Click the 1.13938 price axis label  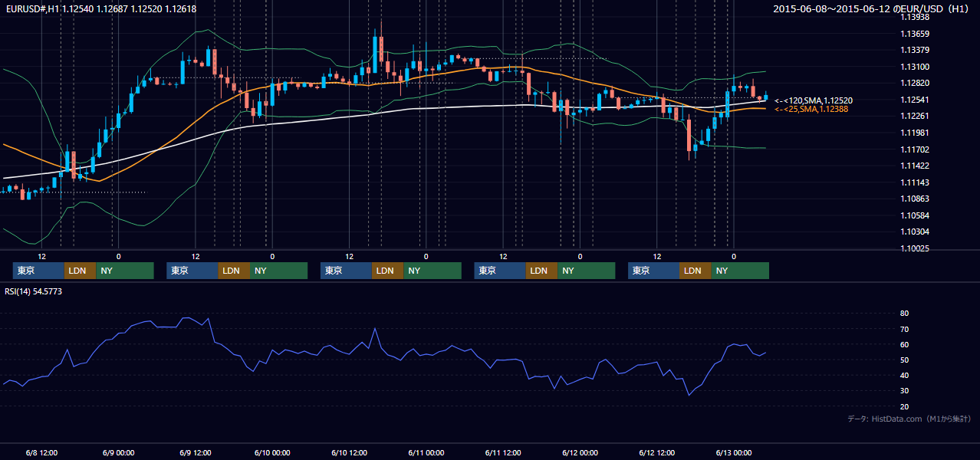click(915, 17)
